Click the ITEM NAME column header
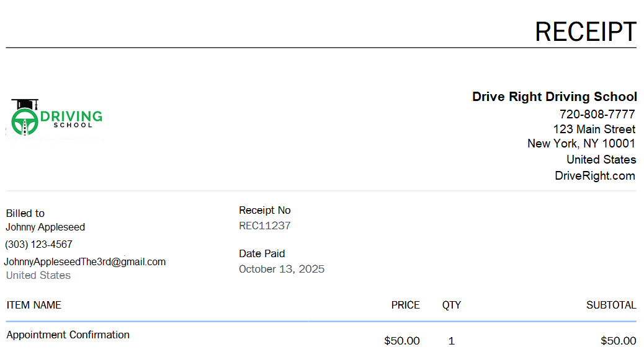The image size is (644, 360). pos(34,305)
